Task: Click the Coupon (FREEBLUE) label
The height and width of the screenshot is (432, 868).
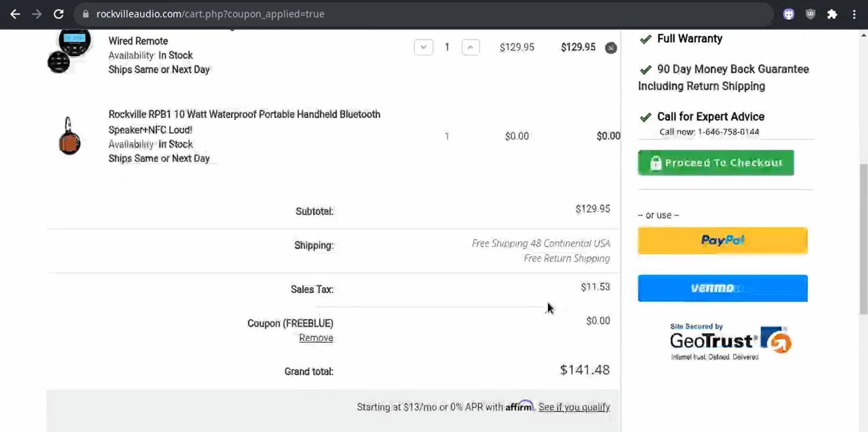Action: (x=290, y=323)
